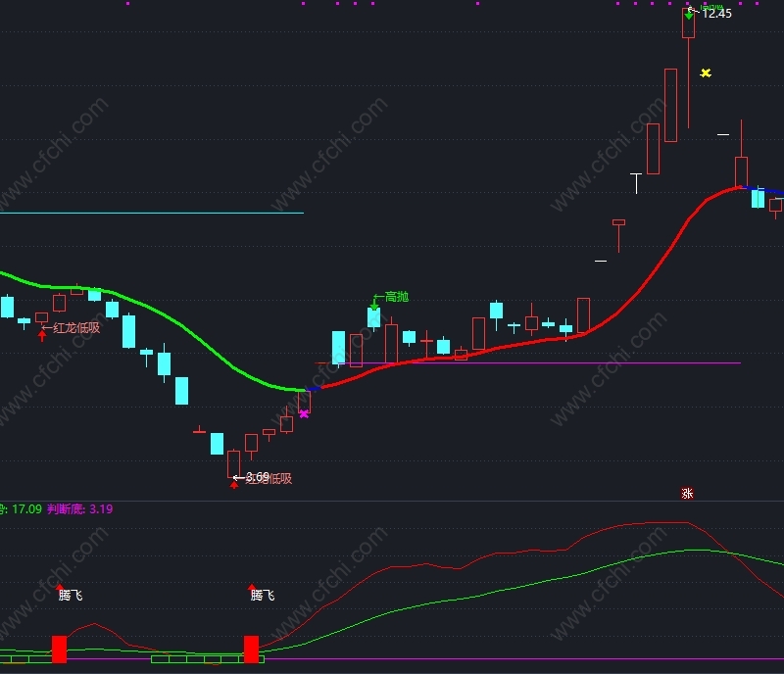Screen dimensions: 784x674
Task: Select the yellow X marker
Action: coord(706,73)
